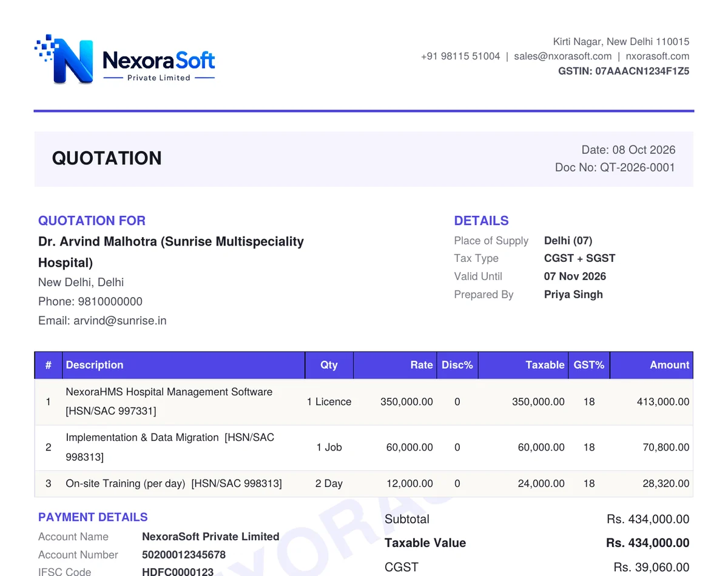This screenshot has width=728, height=576.
Task: Click the Date: 08 Oct 2026 text
Action: 629,150
